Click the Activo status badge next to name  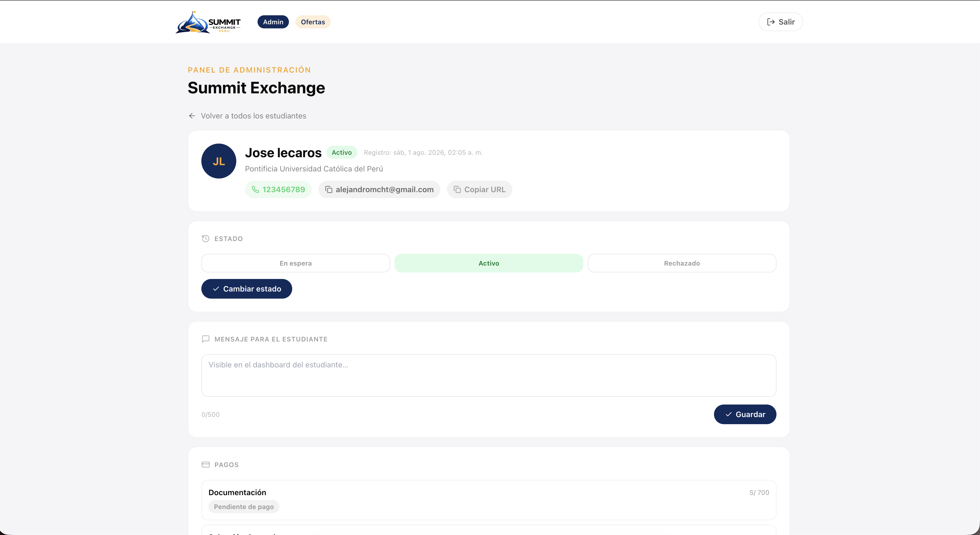[x=342, y=153]
